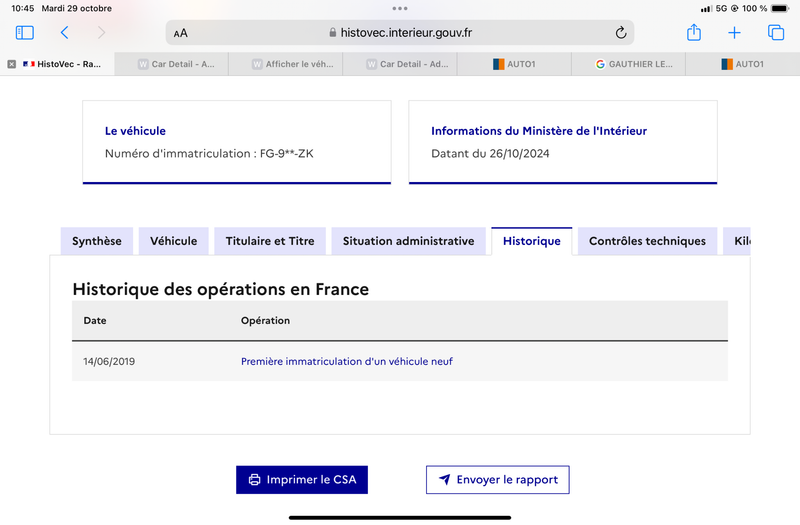The height and width of the screenshot is (525, 800).
Task: Select the Véhicule section tab
Action: tap(173, 241)
